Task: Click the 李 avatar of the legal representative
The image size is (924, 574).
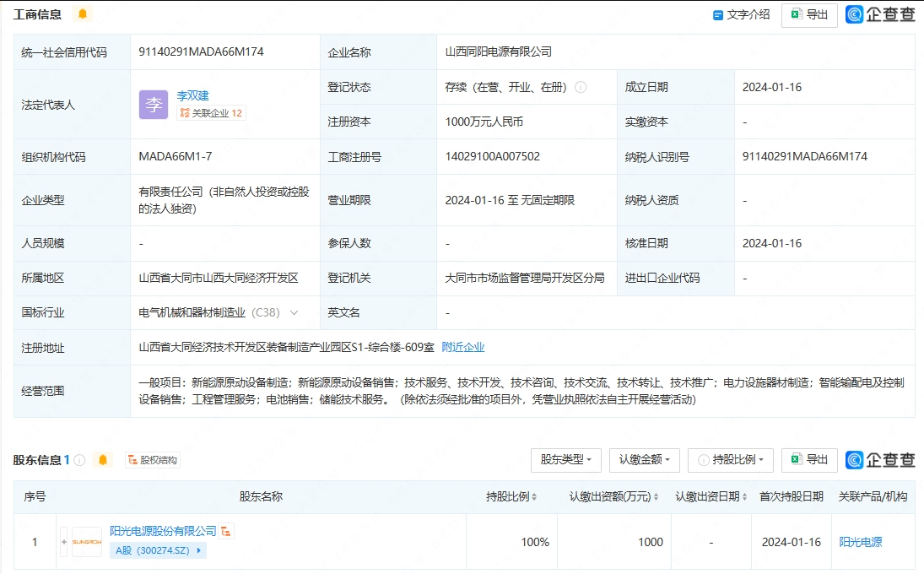Action: pos(154,105)
